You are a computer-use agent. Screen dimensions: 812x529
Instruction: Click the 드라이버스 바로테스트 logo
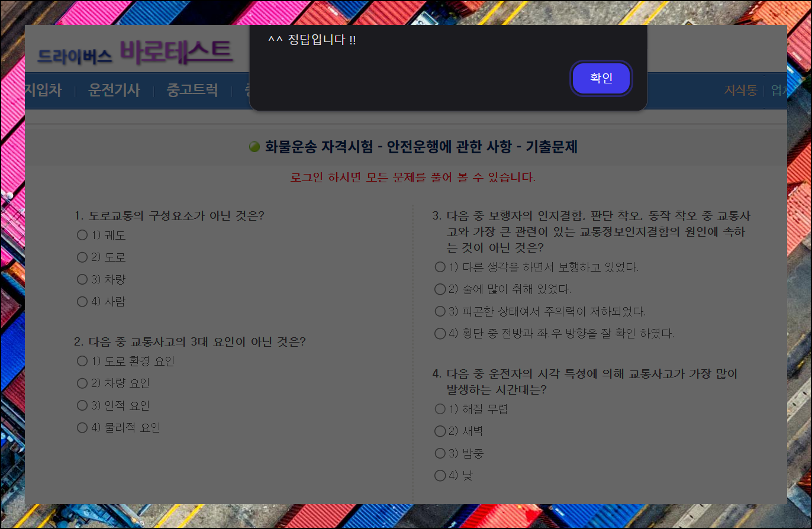tap(135, 52)
